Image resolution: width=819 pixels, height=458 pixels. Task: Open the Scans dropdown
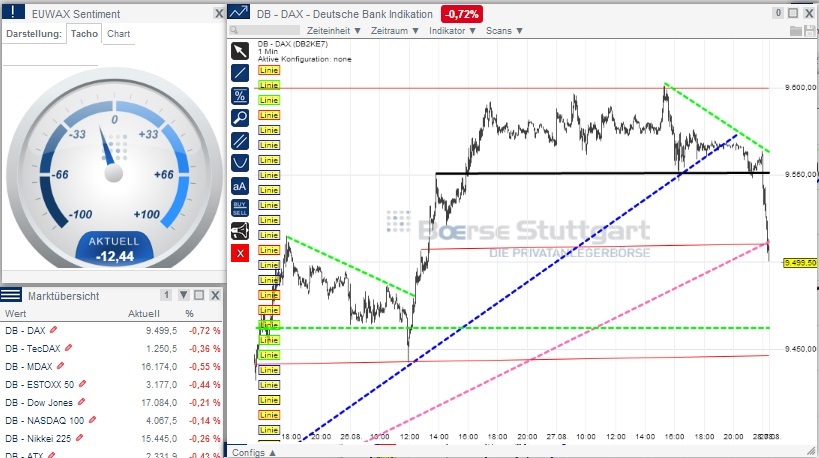(504, 31)
